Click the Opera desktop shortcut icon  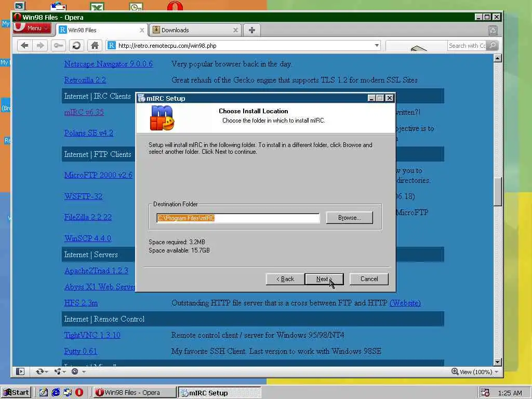point(175,5)
